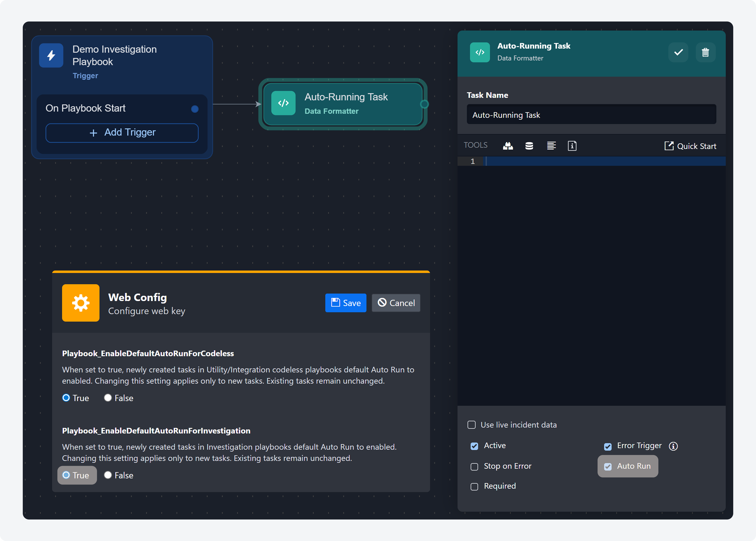Image resolution: width=756 pixels, height=541 pixels.
Task: Enable Use live incident data checkbox
Action: click(x=471, y=425)
